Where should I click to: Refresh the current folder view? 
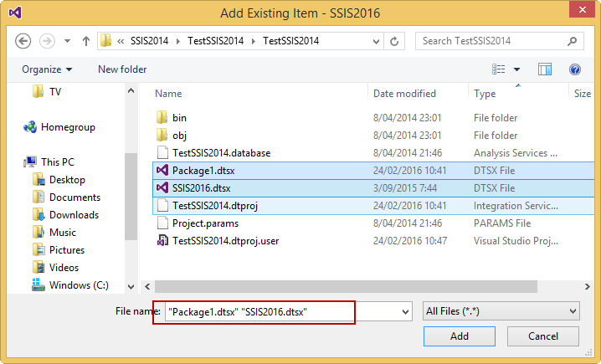[x=394, y=40]
